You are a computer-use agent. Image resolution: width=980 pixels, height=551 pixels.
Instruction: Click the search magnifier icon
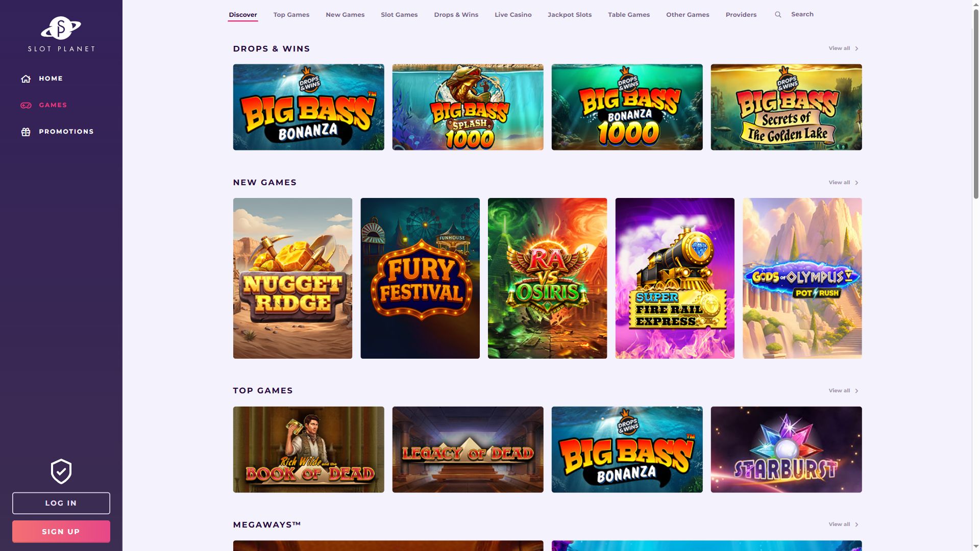pyautogui.click(x=778, y=15)
